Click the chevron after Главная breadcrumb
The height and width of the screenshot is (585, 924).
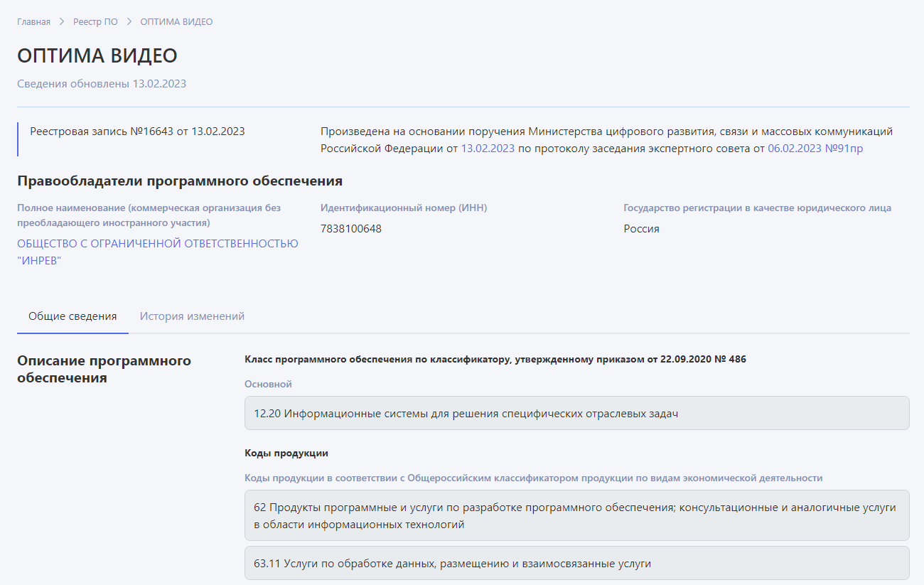click(62, 22)
